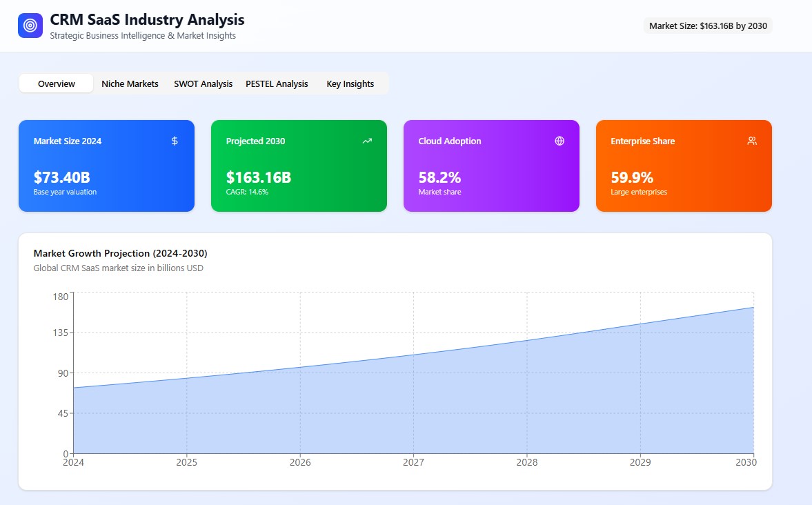Click the 58.2% Cloud Adoption card
The image size is (812, 505).
click(x=491, y=166)
